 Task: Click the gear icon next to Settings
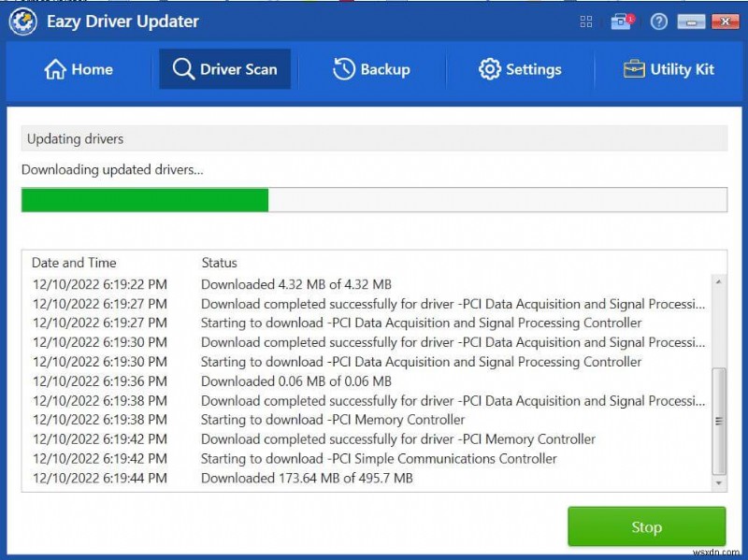click(489, 69)
